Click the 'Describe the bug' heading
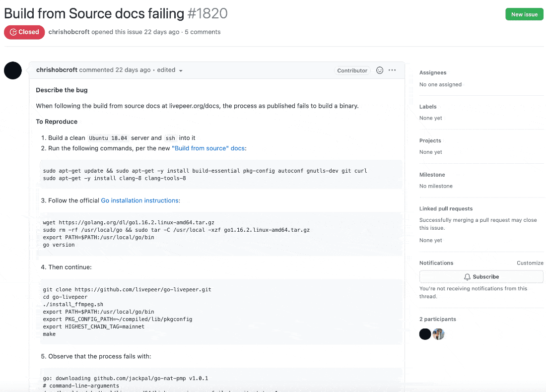This screenshot has width=546, height=392. (x=62, y=90)
